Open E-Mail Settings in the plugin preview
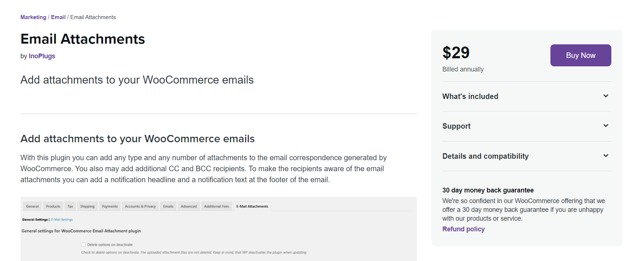644x261 pixels. [62, 219]
